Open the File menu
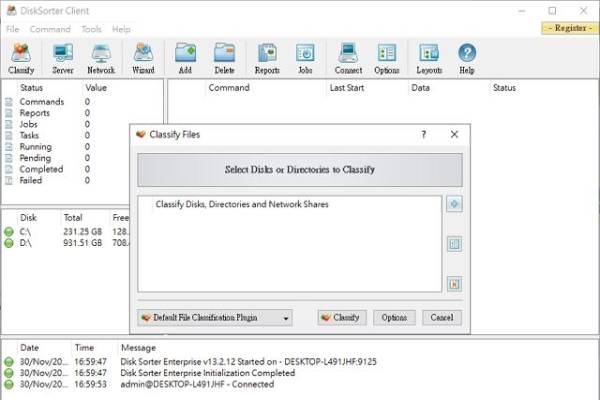The image size is (600, 400). 13,29
